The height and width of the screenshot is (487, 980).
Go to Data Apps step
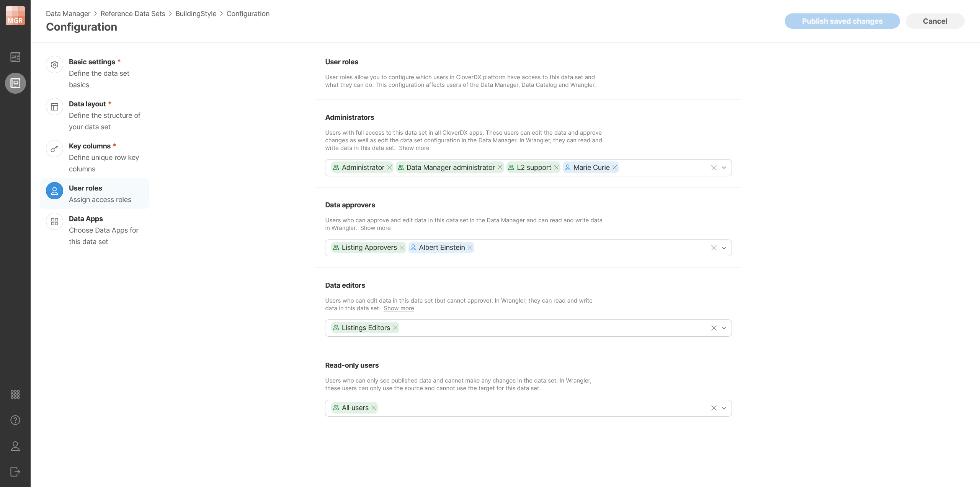click(x=95, y=230)
